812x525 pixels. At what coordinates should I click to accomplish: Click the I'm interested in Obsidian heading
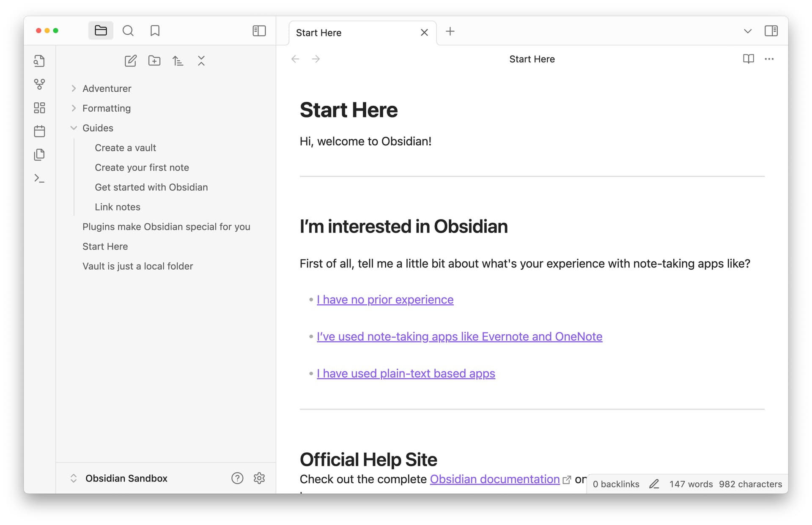point(403,227)
